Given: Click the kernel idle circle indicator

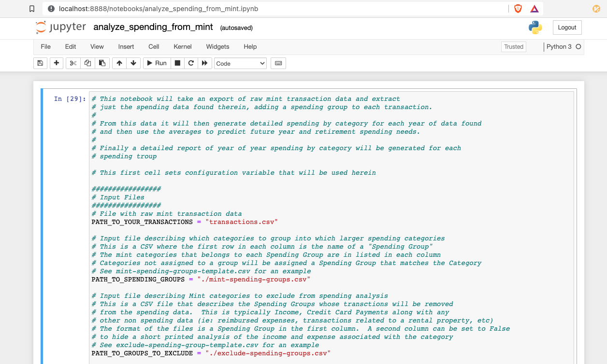Looking at the screenshot, I should pyautogui.click(x=578, y=47).
